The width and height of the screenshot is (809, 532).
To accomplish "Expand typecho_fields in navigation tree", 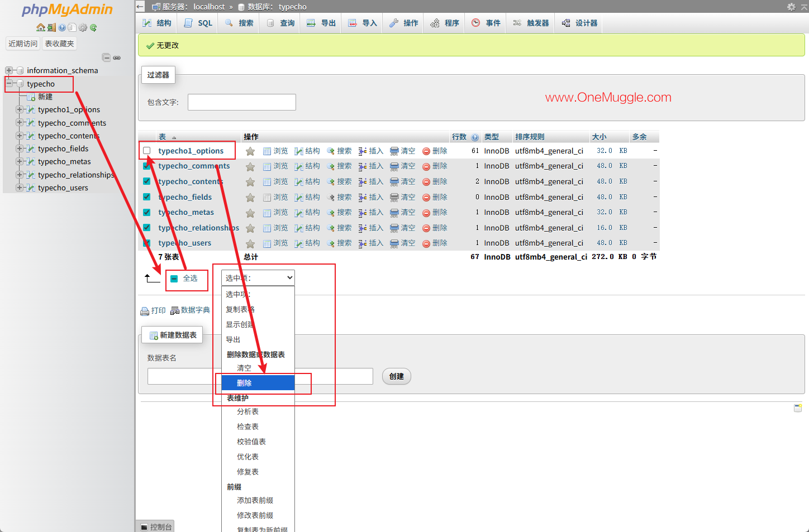I will click(x=20, y=148).
